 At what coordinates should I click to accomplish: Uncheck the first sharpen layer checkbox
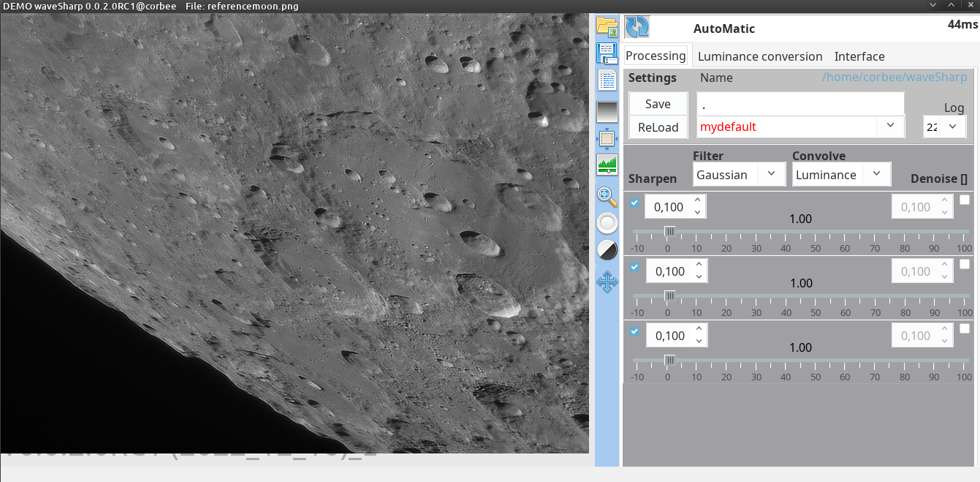pos(634,203)
